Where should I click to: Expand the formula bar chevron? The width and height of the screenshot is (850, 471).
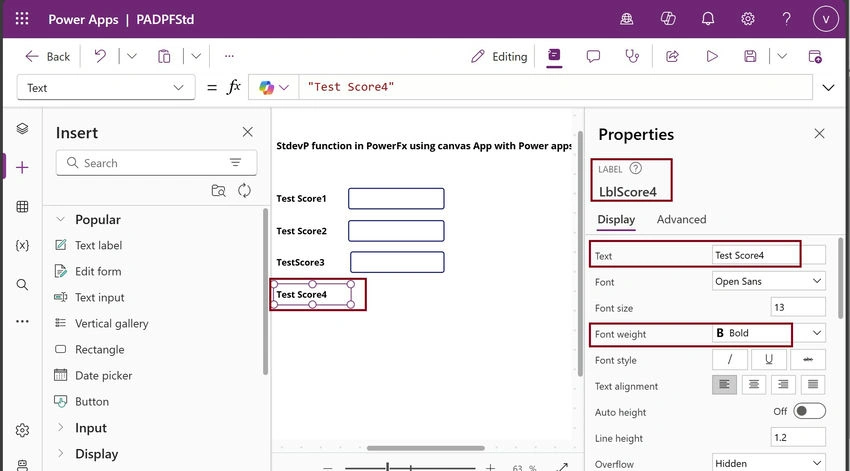tap(828, 87)
